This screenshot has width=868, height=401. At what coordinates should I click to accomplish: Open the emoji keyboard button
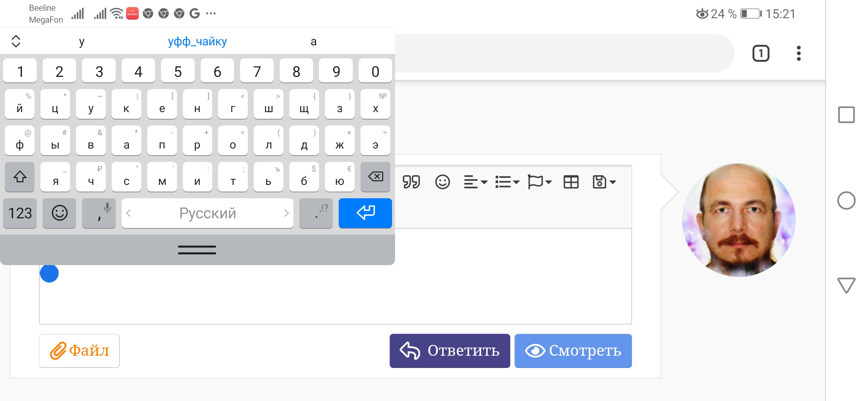click(x=59, y=213)
